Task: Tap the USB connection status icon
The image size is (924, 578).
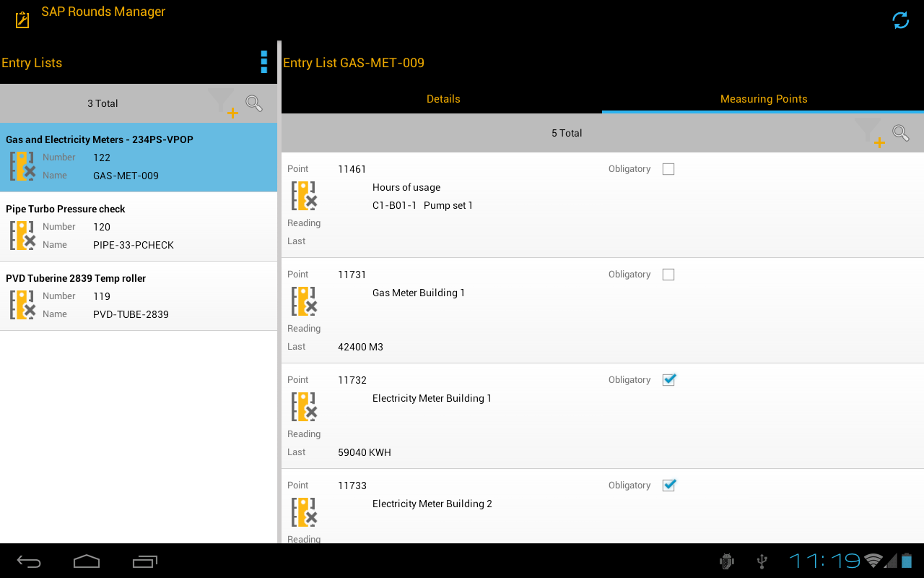Action: click(x=762, y=561)
